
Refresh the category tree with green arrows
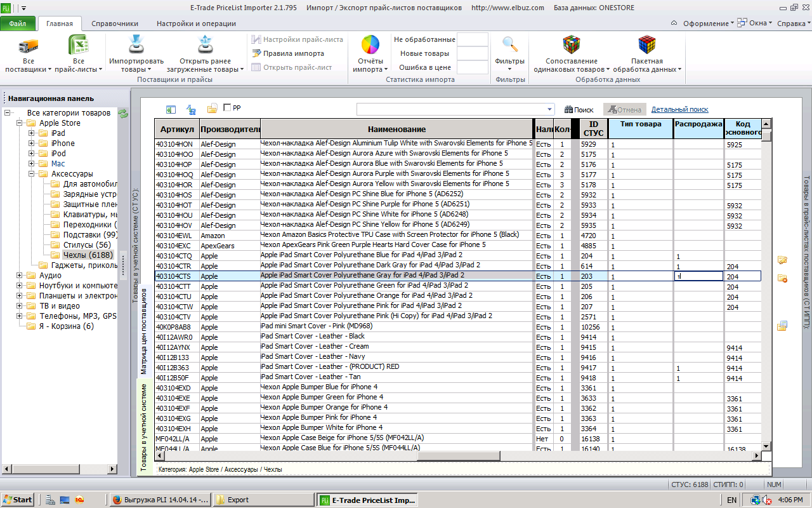[123, 113]
